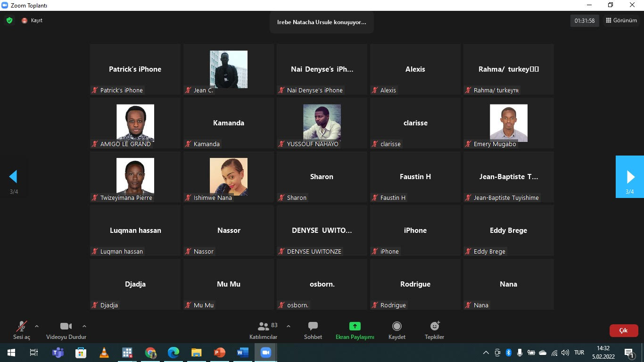Open Microsoft Store from the taskbar
This screenshot has width=644, height=362.
(x=81, y=353)
